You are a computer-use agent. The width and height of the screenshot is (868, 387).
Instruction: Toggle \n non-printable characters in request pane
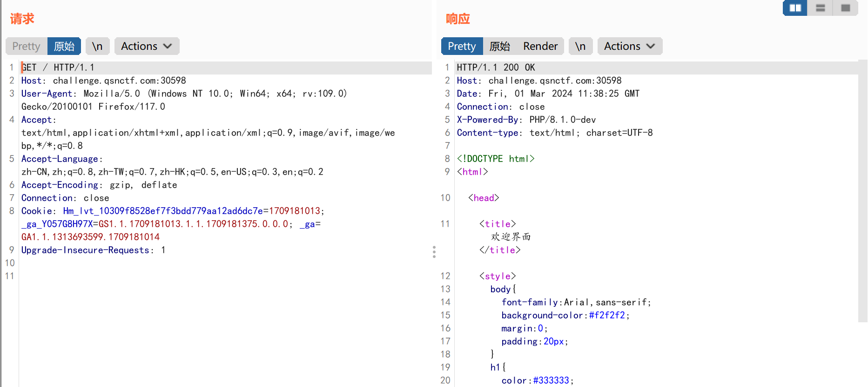[x=97, y=46]
